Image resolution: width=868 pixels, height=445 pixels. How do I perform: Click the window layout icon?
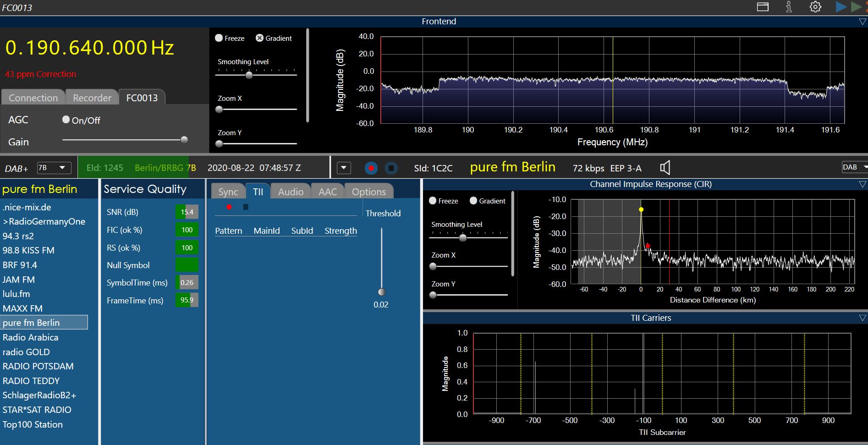pos(763,7)
